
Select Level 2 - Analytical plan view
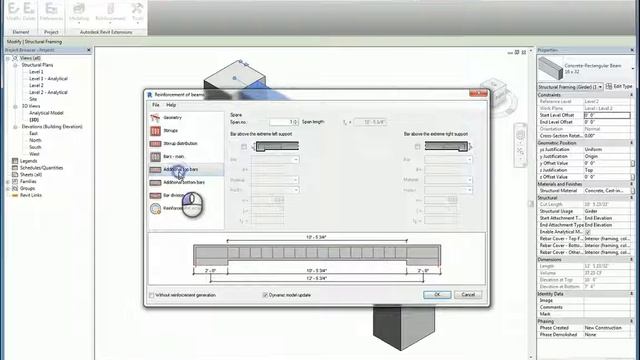pos(48,93)
